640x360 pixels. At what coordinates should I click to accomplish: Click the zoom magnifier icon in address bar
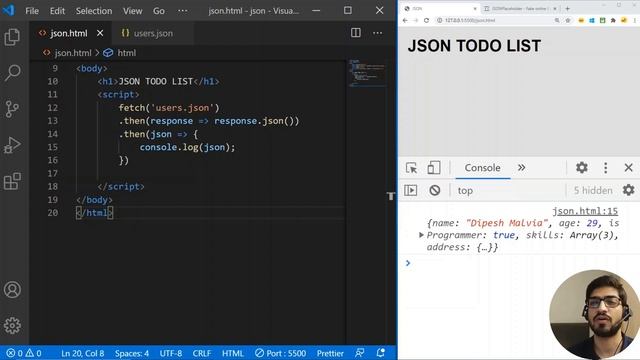(x=557, y=20)
